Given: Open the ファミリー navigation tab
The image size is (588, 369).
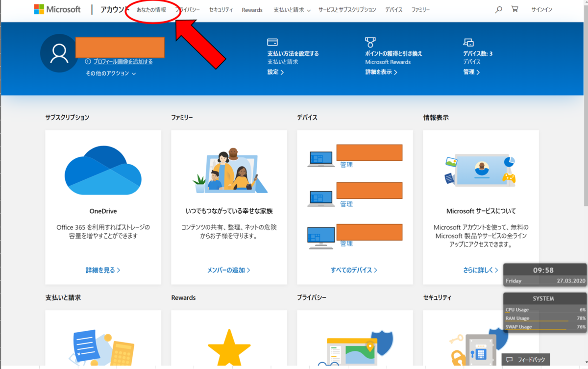Looking at the screenshot, I should point(420,10).
